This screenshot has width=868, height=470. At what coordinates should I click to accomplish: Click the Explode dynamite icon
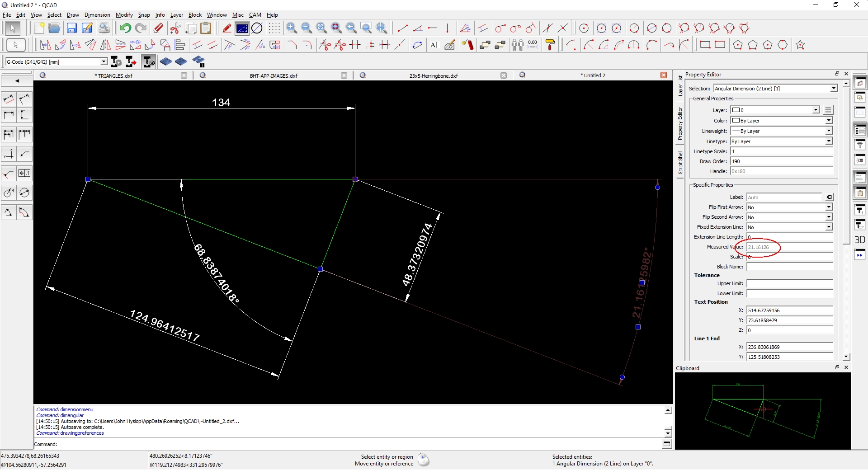pyautogui.click(x=467, y=45)
